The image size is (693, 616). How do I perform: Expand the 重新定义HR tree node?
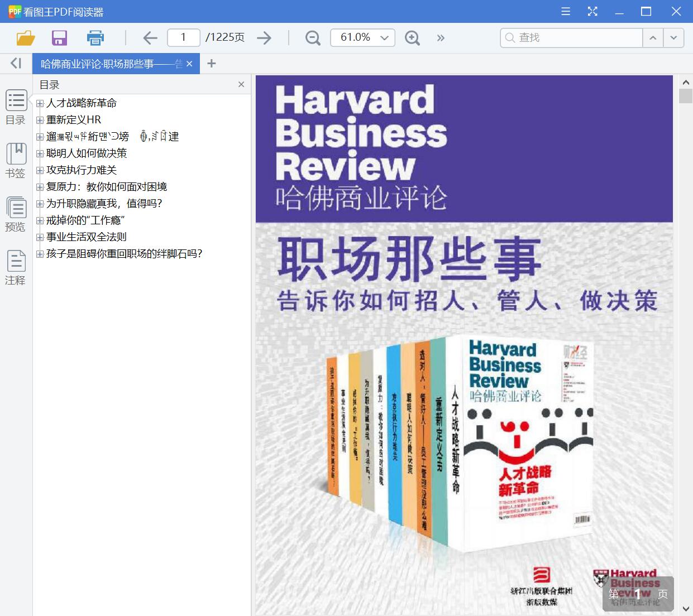pos(40,120)
